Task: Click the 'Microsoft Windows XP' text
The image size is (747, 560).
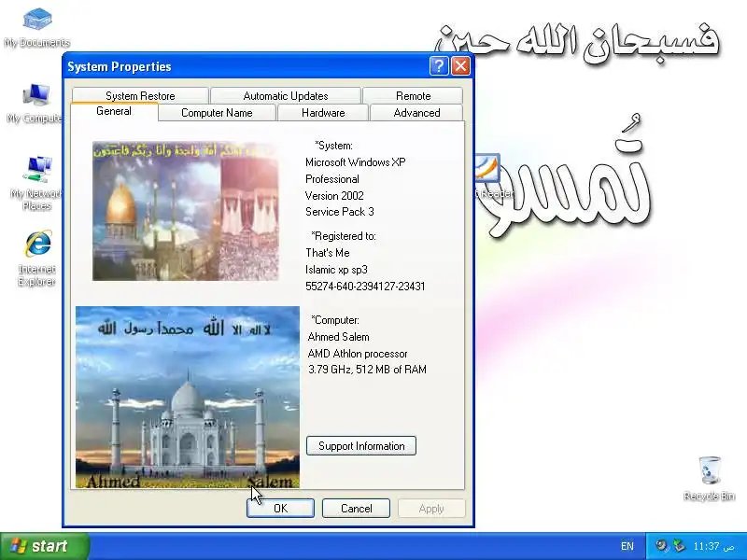Action: [356, 162]
